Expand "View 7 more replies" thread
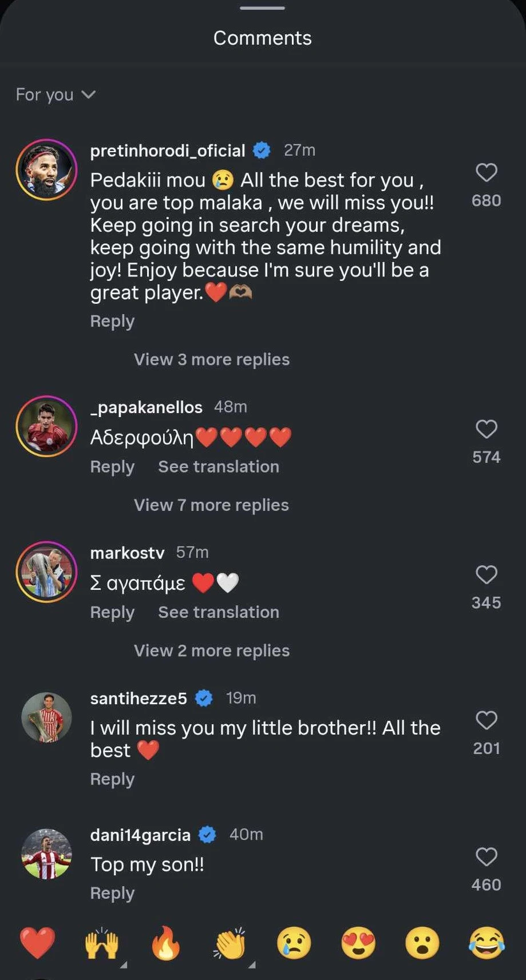Image resolution: width=526 pixels, height=980 pixels. [211, 505]
